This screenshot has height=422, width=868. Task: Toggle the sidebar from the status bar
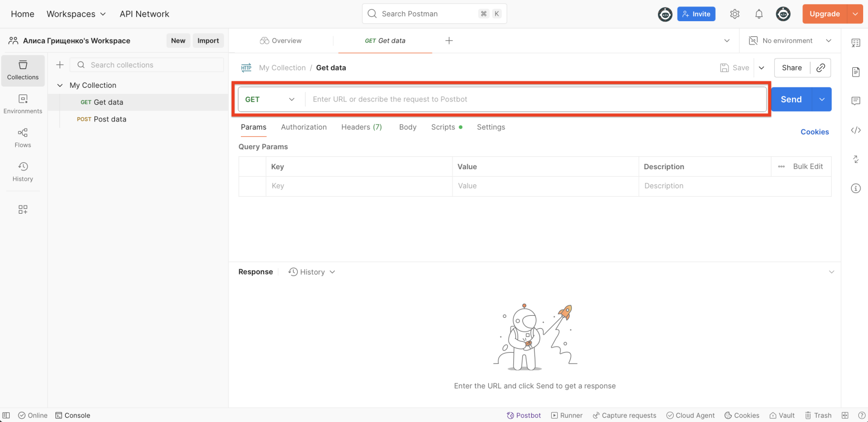(x=7, y=415)
